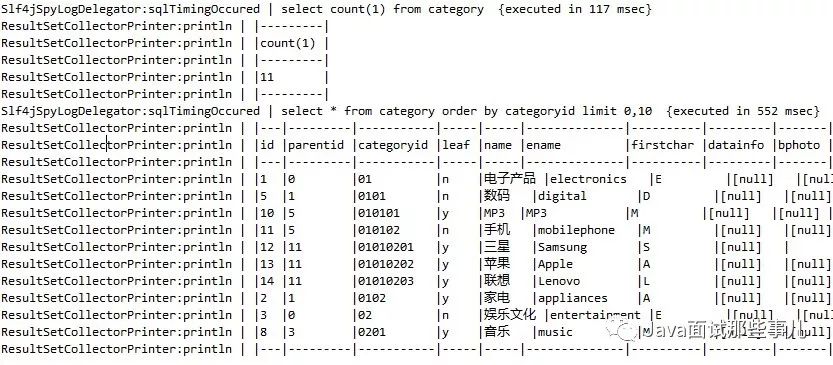Click the 'Lenovo' cell
The width and height of the screenshot is (833, 365).
[559, 281]
